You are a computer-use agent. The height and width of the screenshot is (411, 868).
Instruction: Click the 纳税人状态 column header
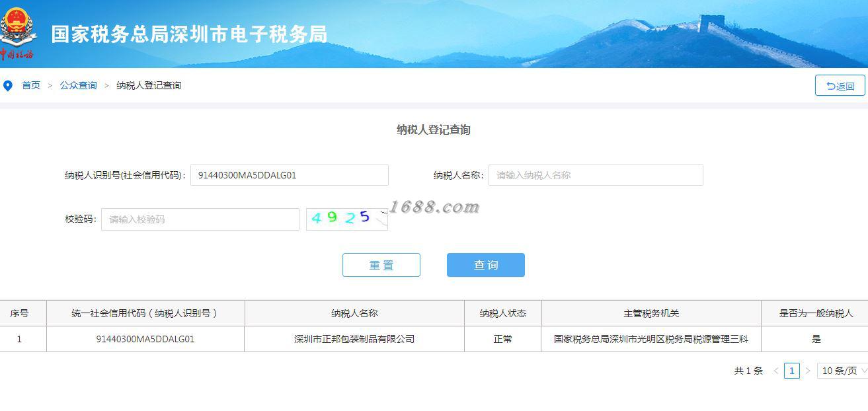pos(503,313)
